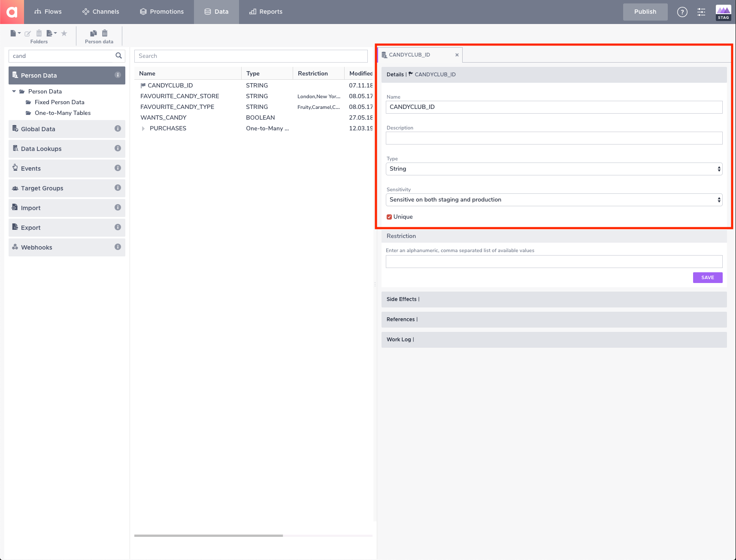
Task: Click the copy Person data icon
Action: [93, 33]
